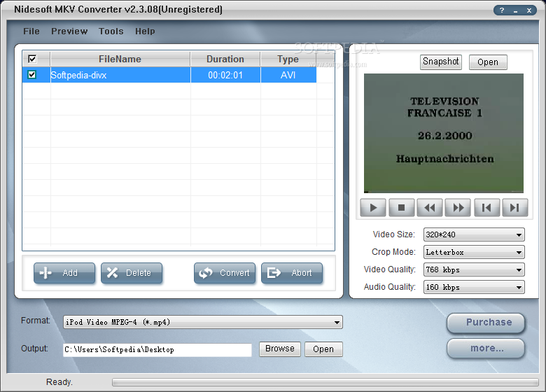Click the Type column header
546x392 pixels.
[x=288, y=59]
